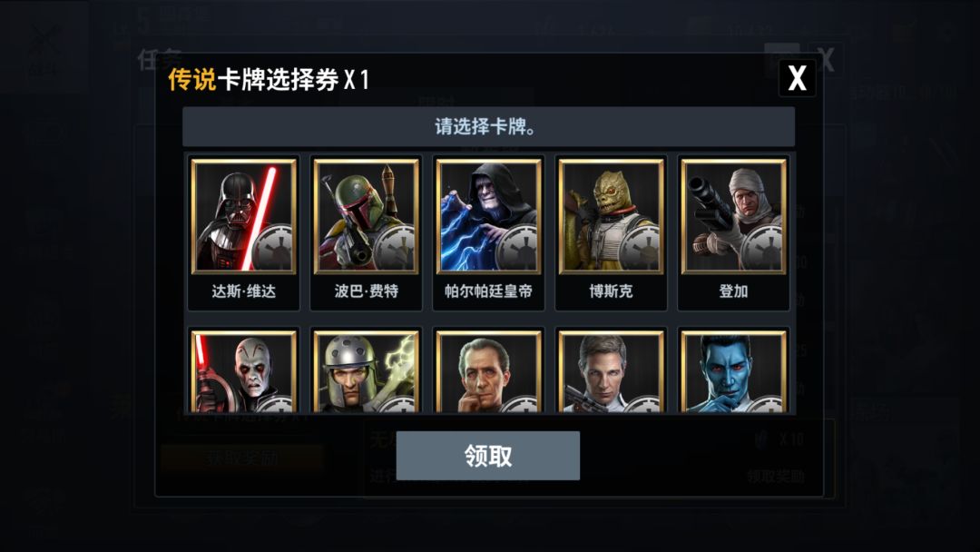Click the 登加 name label
Viewport: 980px width, 552px height.
[734, 291]
